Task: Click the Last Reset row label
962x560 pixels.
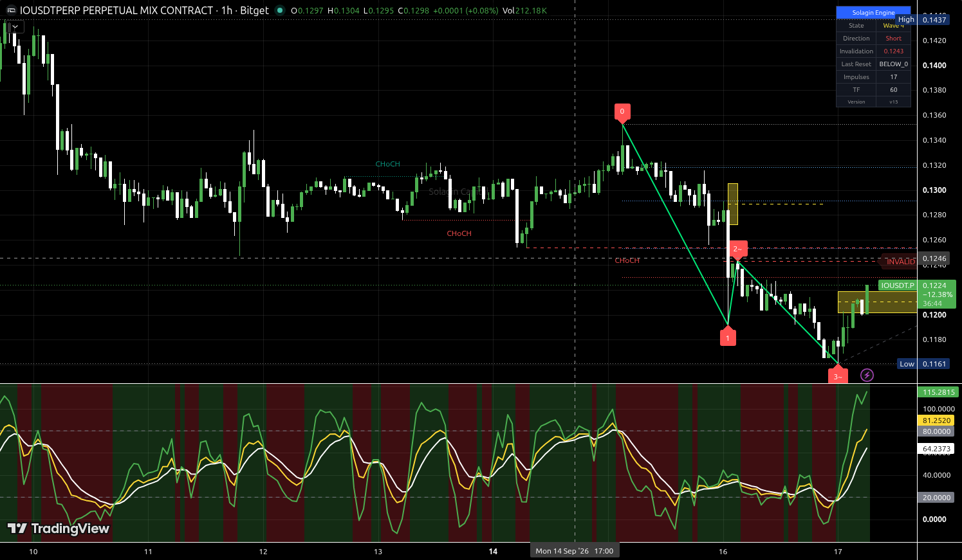Action: pyautogui.click(x=856, y=64)
